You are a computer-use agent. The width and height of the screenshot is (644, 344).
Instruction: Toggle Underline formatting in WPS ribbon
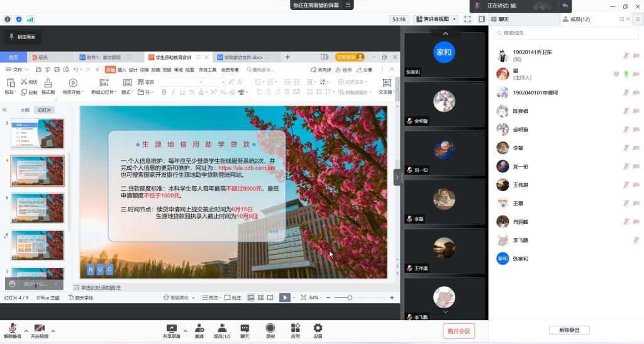[182, 92]
